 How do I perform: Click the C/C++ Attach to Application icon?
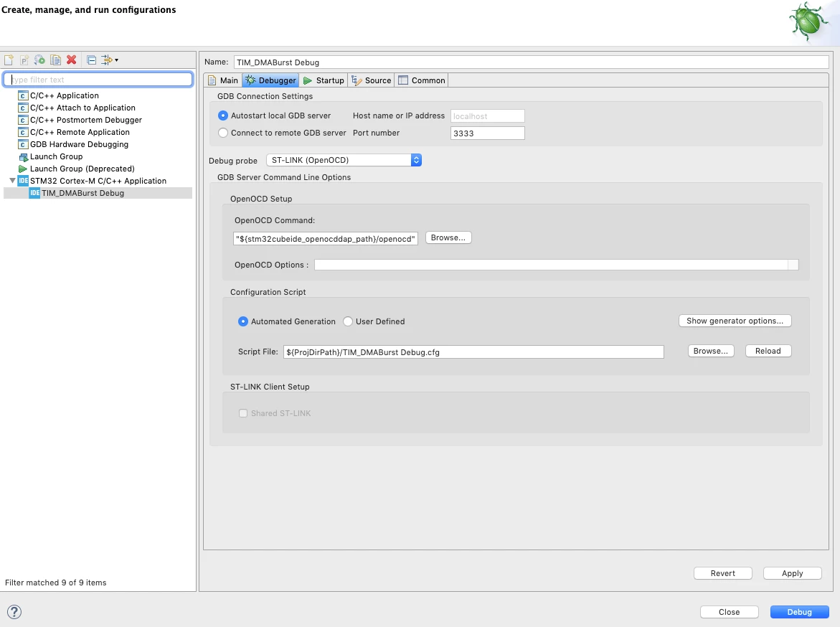23,108
